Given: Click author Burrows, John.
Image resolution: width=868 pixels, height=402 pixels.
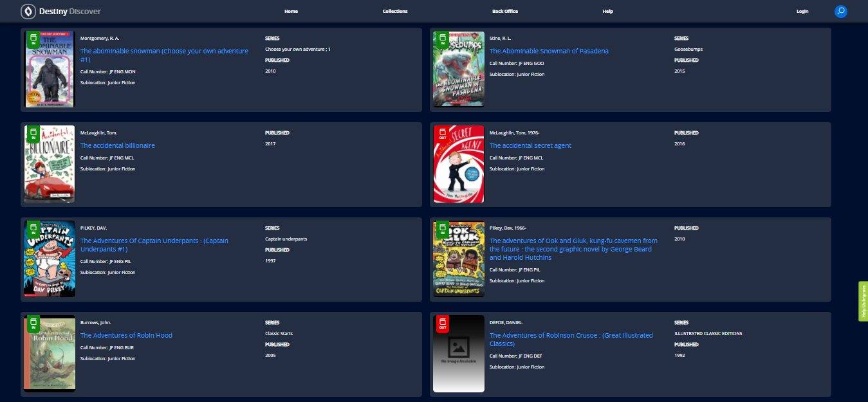Looking at the screenshot, I should click(96, 322).
